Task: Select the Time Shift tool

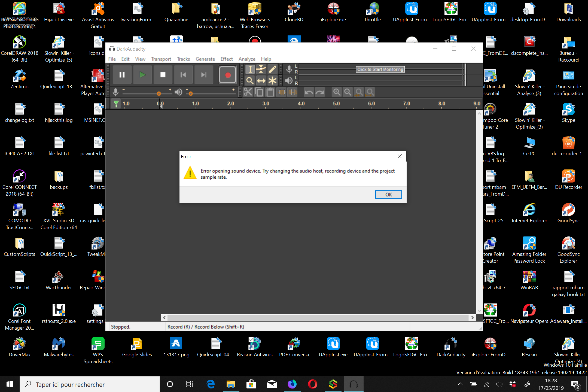Action: [261, 81]
